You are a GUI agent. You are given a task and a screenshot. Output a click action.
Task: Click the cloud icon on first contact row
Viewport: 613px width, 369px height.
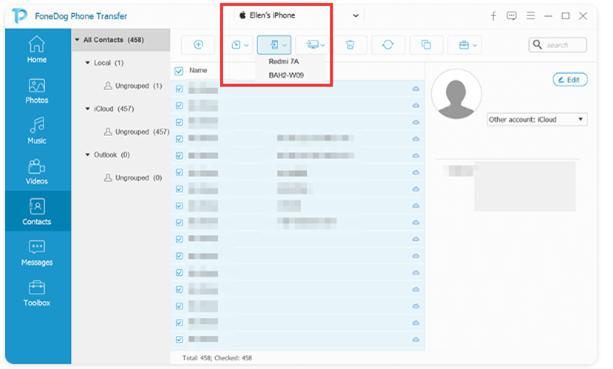pos(416,89)
